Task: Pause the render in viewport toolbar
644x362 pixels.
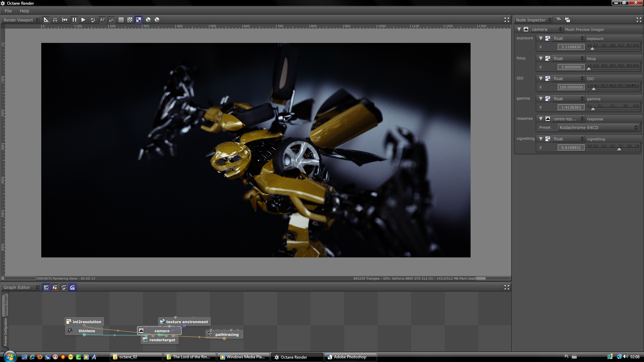Action: pos(74,20)
